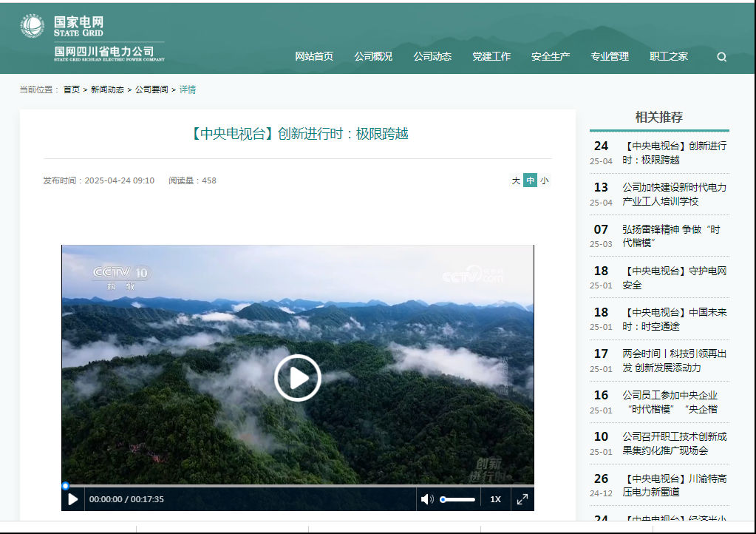
Task: Open 网站首页 in the navigation menu
Action: (314, 56)
